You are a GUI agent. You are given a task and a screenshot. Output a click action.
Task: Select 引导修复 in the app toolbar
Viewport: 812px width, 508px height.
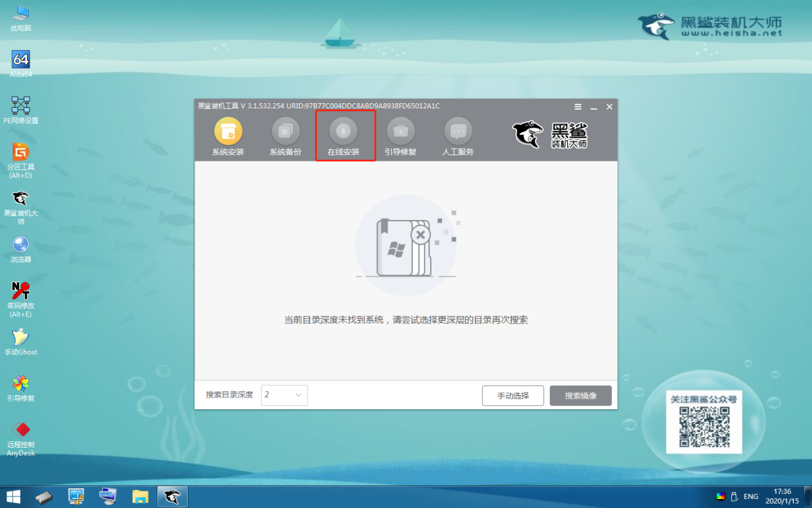pyautogui.click(x=402, y=135)
